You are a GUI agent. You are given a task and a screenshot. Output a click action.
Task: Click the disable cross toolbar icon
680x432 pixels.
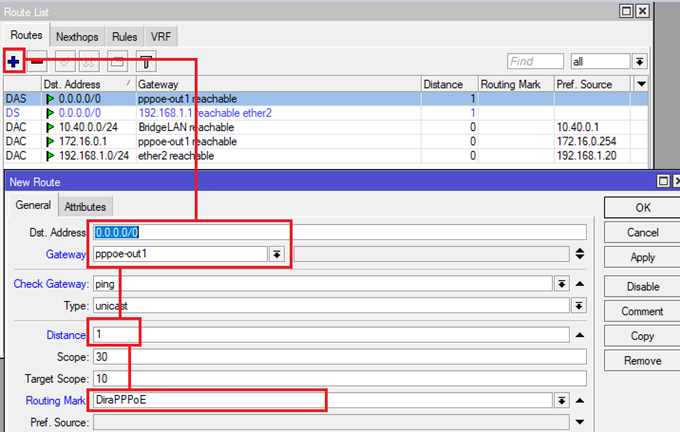[88, 61]
